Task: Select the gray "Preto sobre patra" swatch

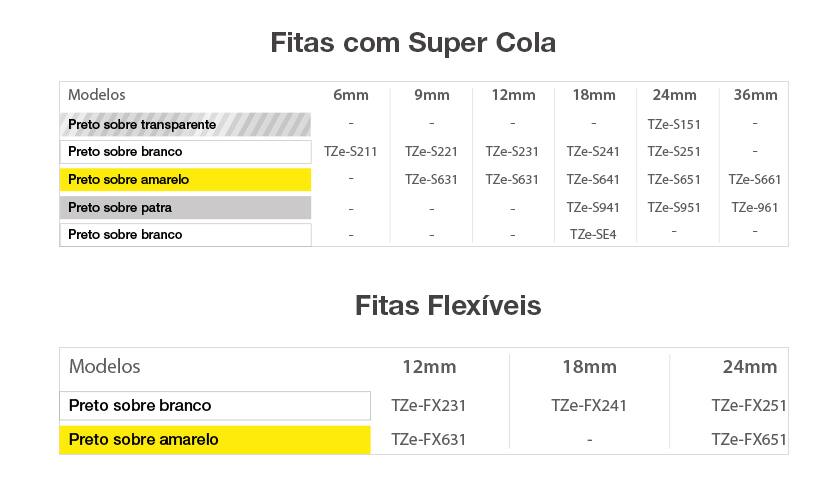Action: point(186,208)
